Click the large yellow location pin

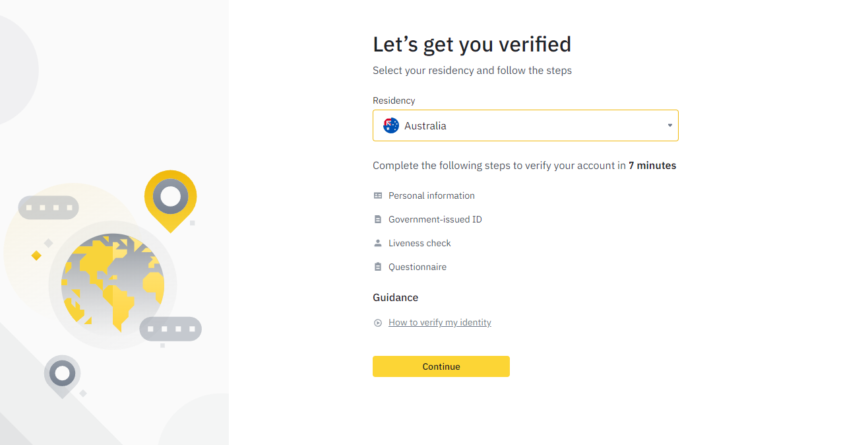point(170,199)
